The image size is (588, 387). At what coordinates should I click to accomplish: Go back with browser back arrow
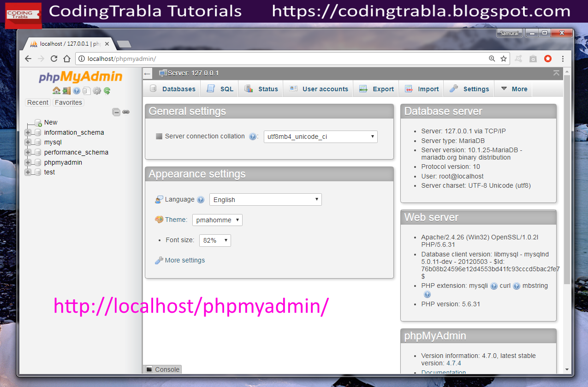click(28, 59)
